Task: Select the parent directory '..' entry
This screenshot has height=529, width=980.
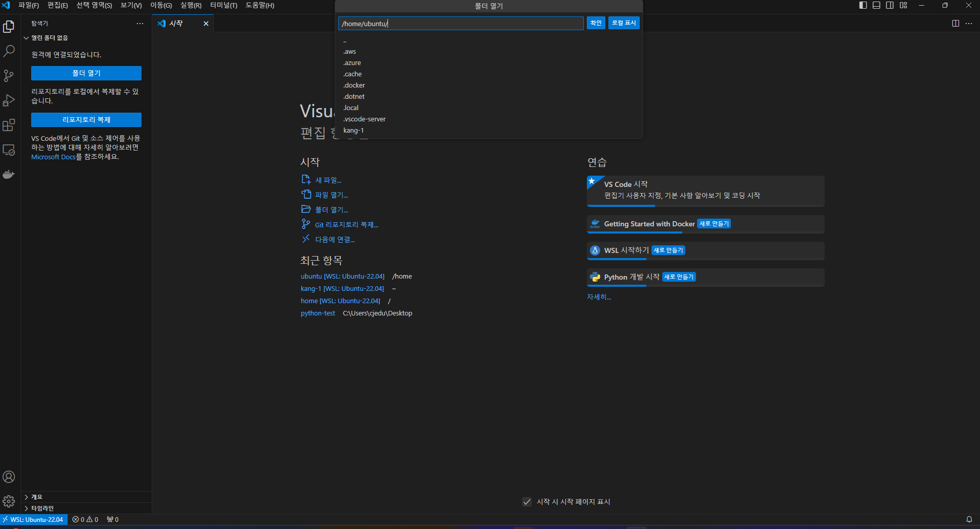Action: pos(489,40)
